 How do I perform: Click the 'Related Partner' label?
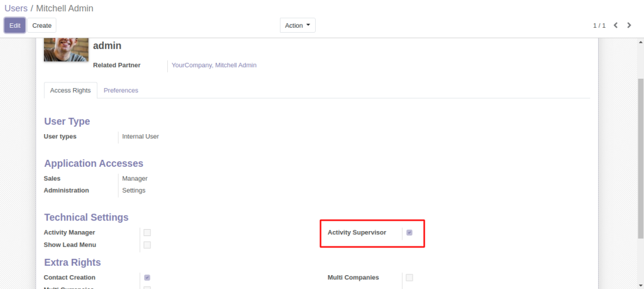click(116, 65)
